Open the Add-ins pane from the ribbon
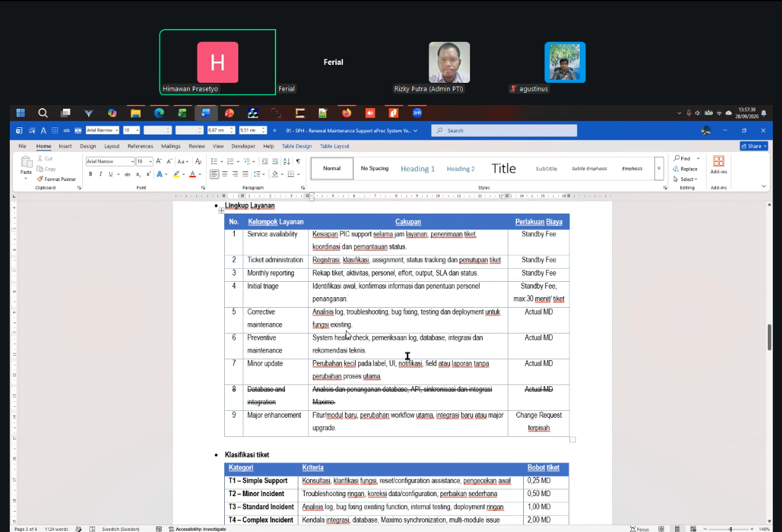Screen dimensions: 782x532 tap(718, 165)
